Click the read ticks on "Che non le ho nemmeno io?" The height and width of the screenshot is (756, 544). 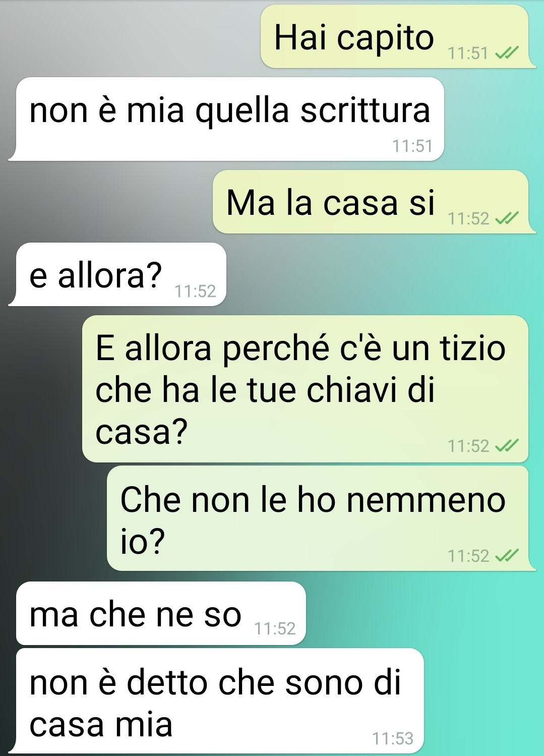(x=507, y=556)
